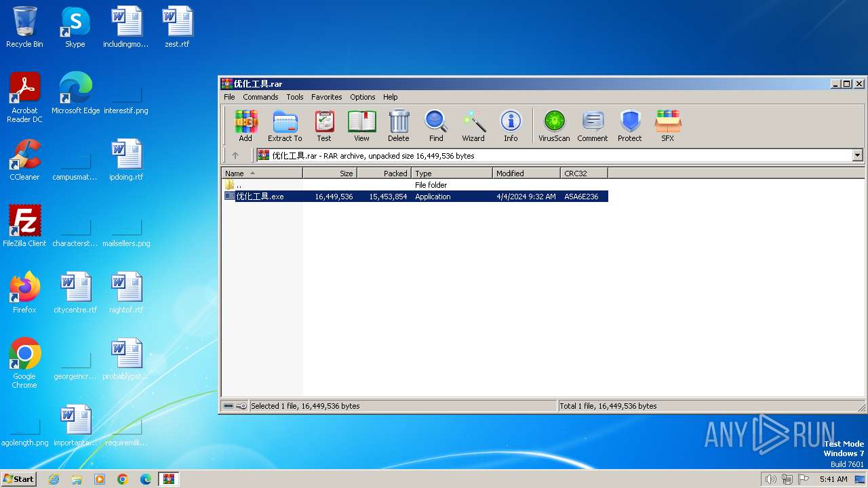868x488 pixels.
Task: Open the File menu
Action: point(229,97)
